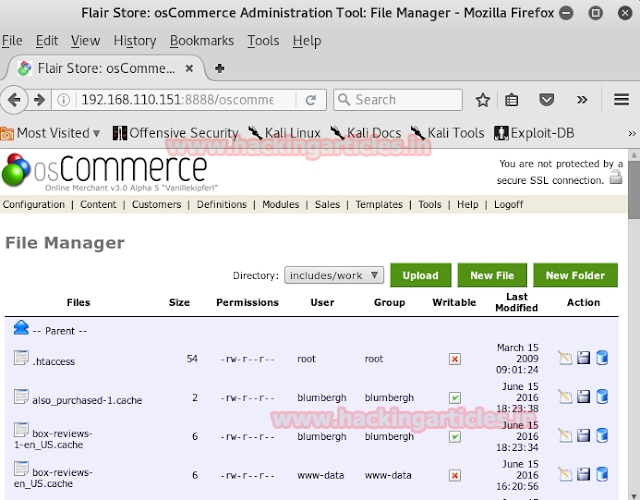Click the site information icon in address bar
This screenshot has width=640, height=500.
click(63, 100)
